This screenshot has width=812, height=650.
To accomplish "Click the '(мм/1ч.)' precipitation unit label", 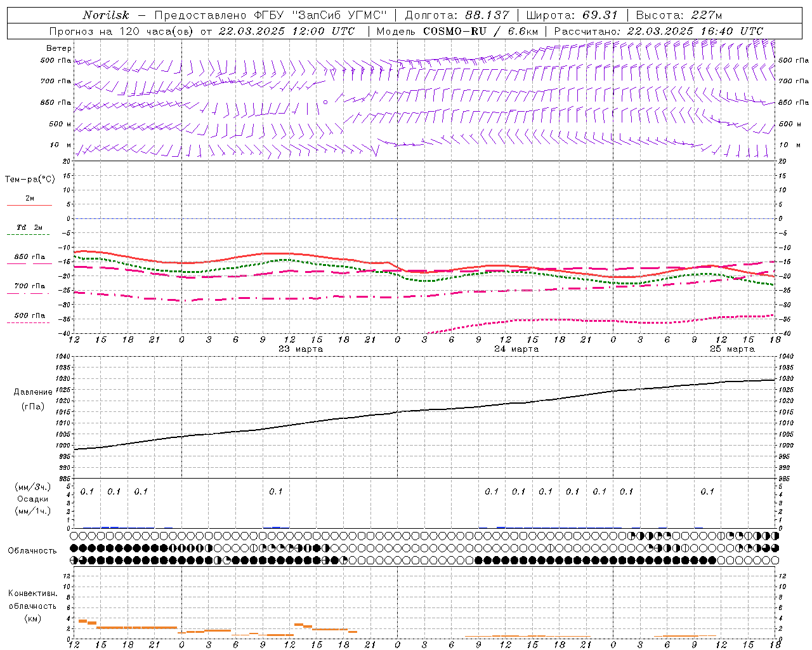I will coord(32,511).
